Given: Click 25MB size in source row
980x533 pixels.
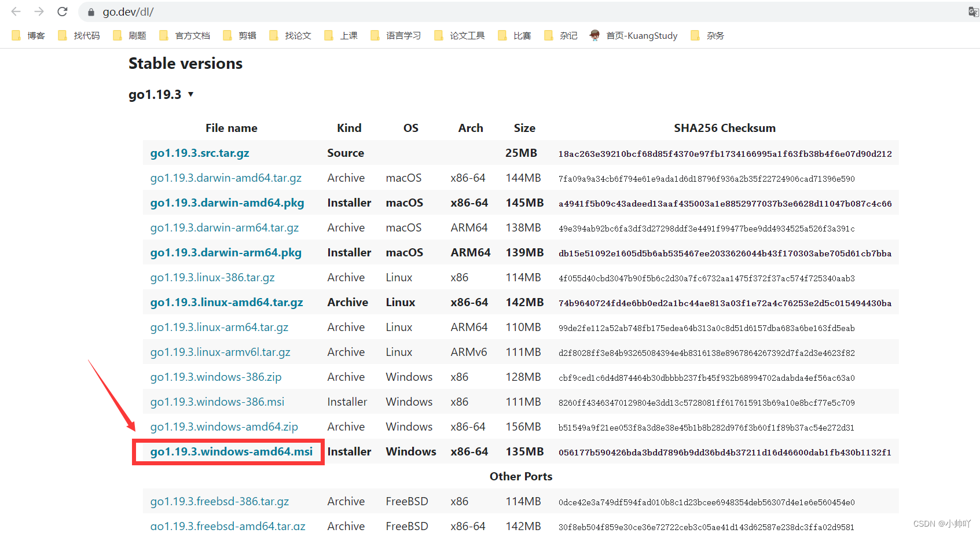Looking at the screenshot, I should click(521, 153).
